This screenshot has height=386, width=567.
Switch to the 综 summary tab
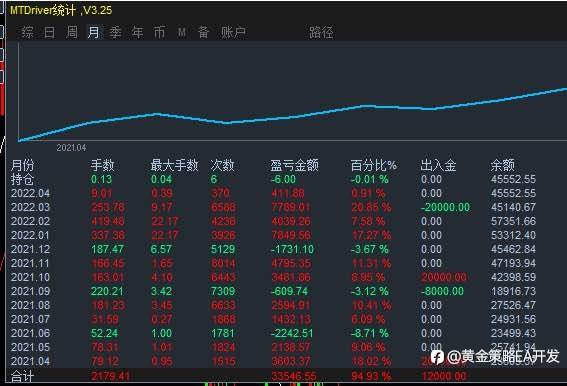27,33
